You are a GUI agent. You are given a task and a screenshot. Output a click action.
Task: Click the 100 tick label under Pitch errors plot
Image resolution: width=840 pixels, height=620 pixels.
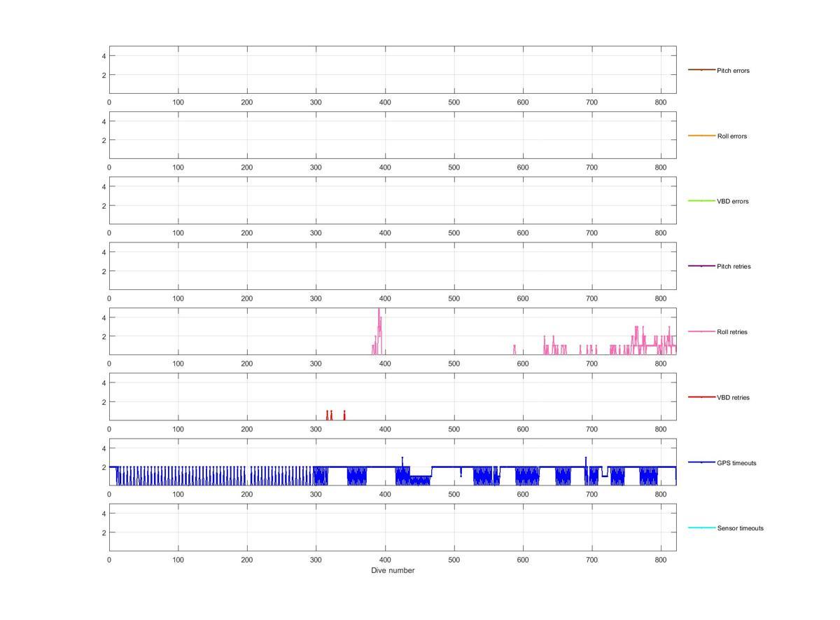[178, 102]
